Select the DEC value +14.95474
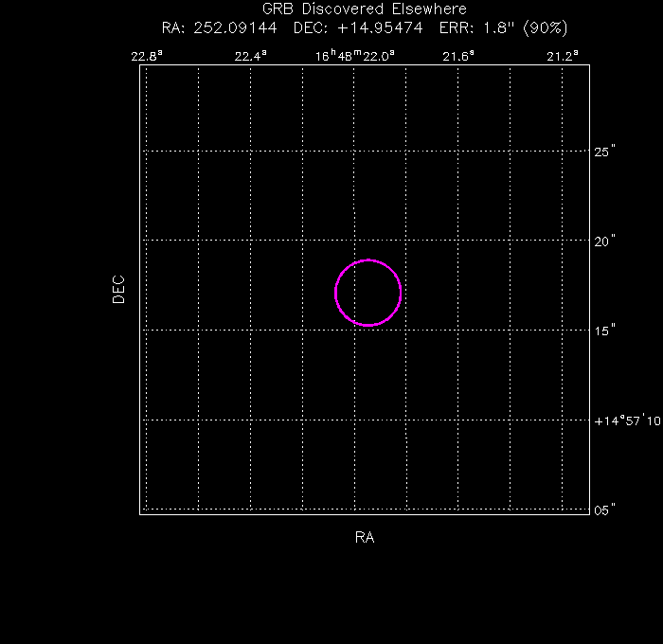 pyautogui.click(x=380, y=27)
